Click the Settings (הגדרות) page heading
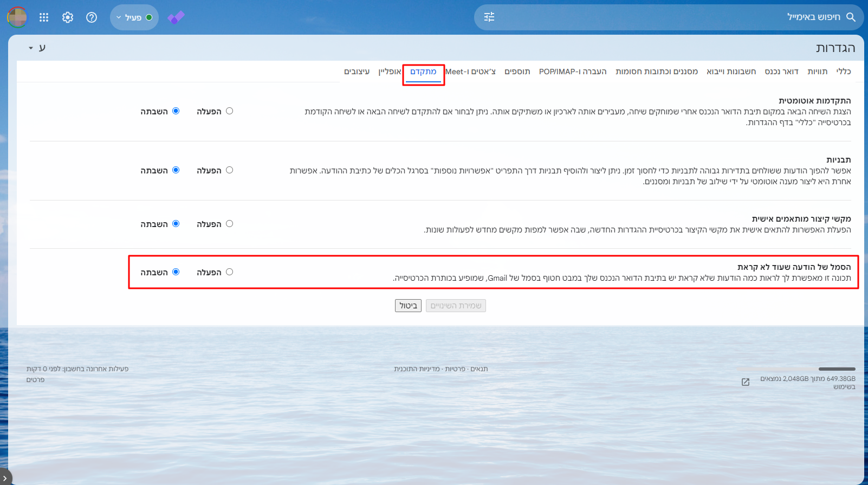The height and width of the screenshot is (485, 868). click(835, 48)
